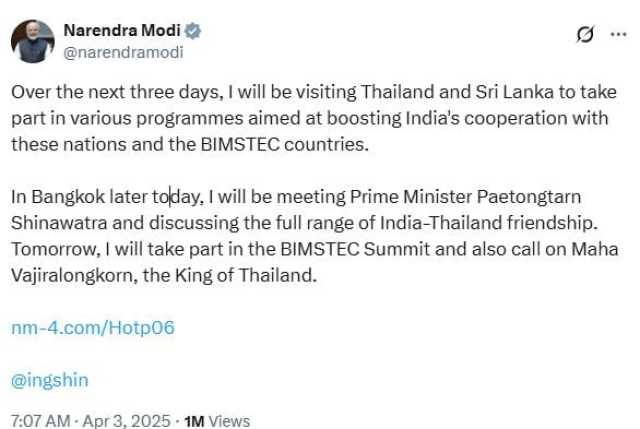
Task: Click the Narendra Modi display name
Action: 122,31
